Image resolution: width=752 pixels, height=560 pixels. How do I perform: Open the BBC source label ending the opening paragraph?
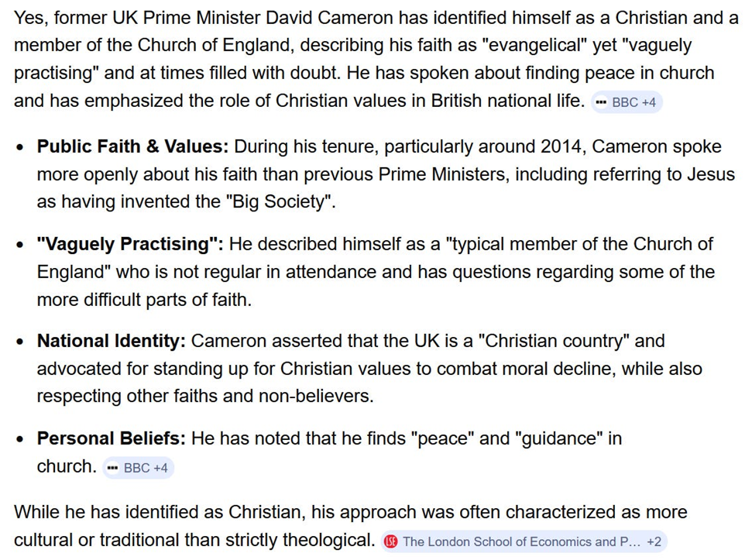pos(625,102)
